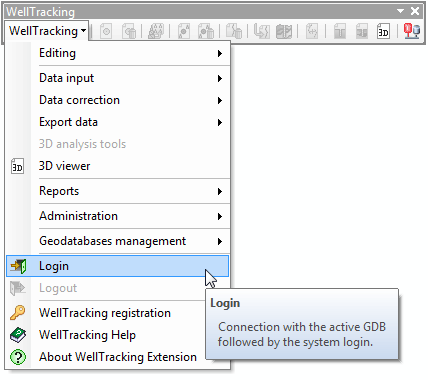Click the 3D viewer toolbar icon
The width and height of the screenshot is (428, 380).
click(383, 31)
